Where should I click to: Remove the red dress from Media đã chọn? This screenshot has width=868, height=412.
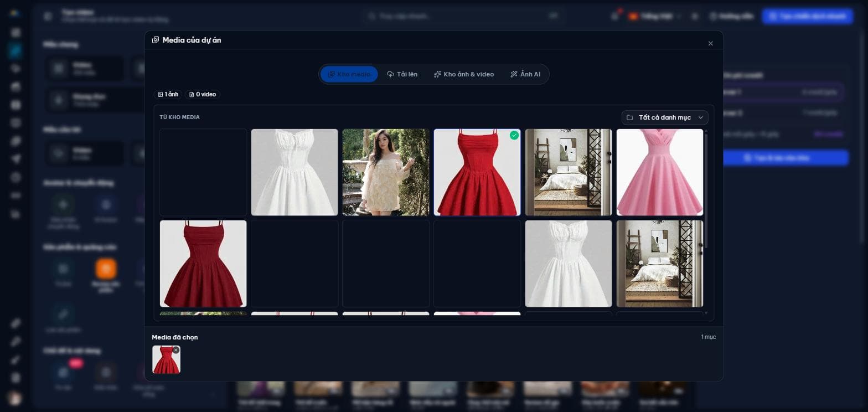(x=176, y=350)
